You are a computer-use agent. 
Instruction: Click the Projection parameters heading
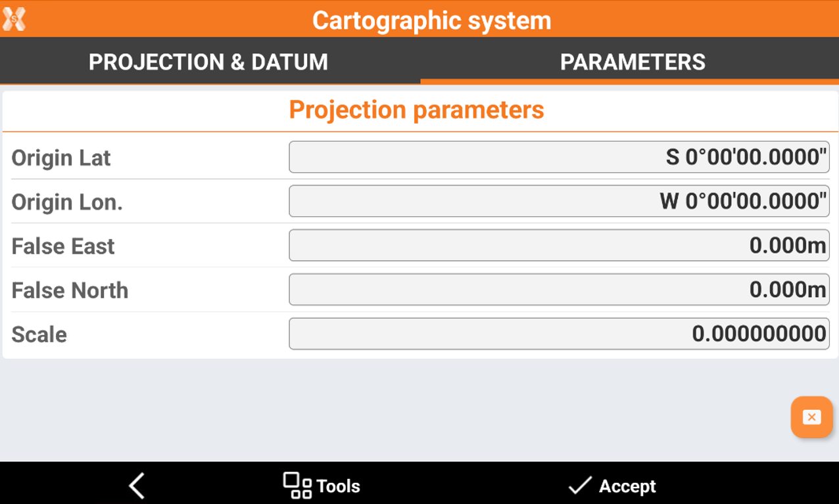417,110
